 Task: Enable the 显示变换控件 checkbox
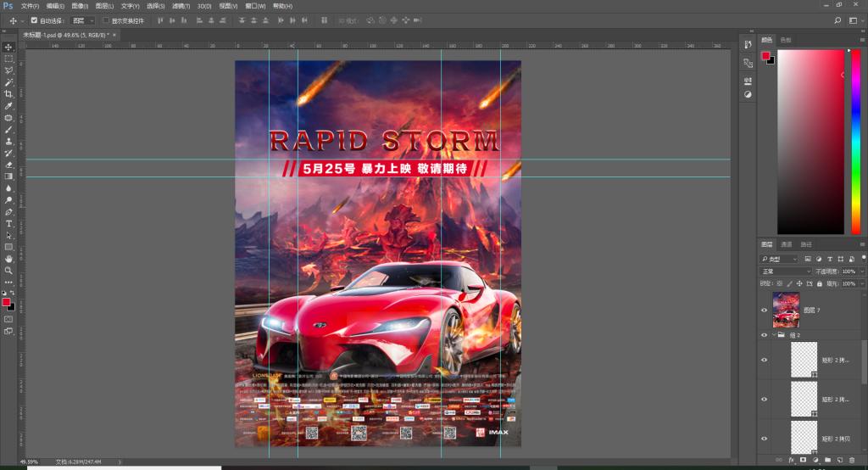point(106,20)
